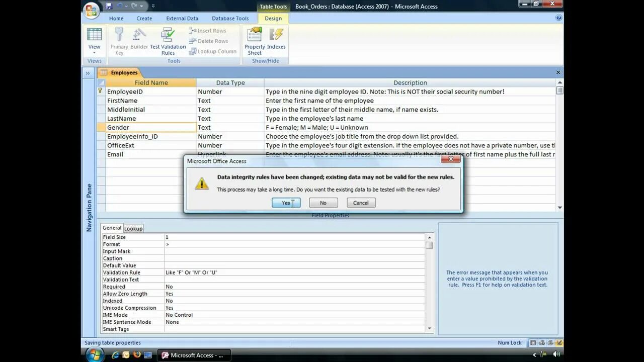Close the Microsoft Office Access dialog

coord(450,159)
